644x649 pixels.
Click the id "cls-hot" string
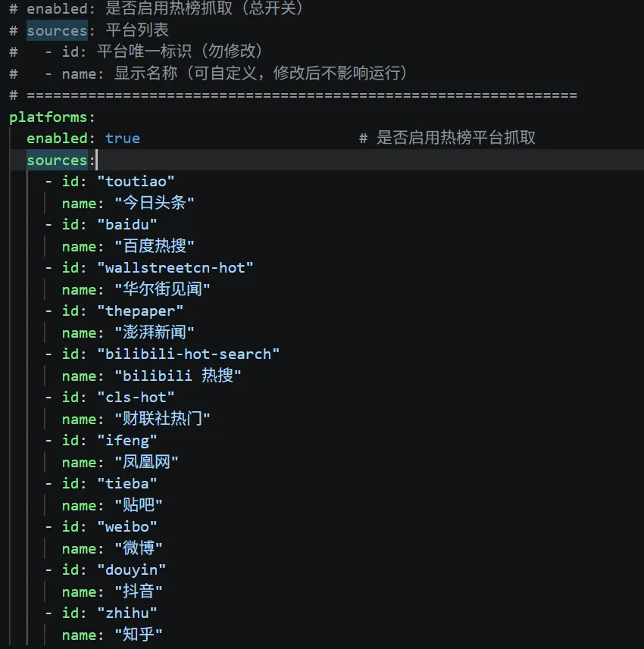(136, 398)
